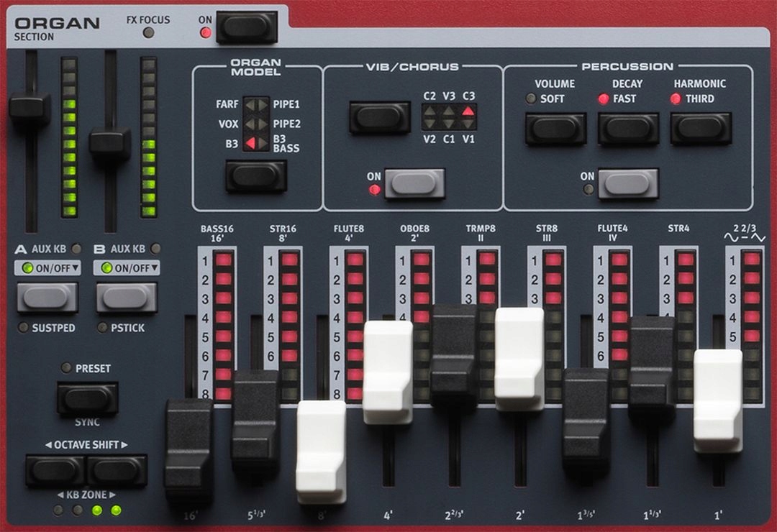Image resolution: width=777 pixels, height=532 pixels.
Task: Click the FLUTE8 4' LED meter column
Action: coord(355,326)
